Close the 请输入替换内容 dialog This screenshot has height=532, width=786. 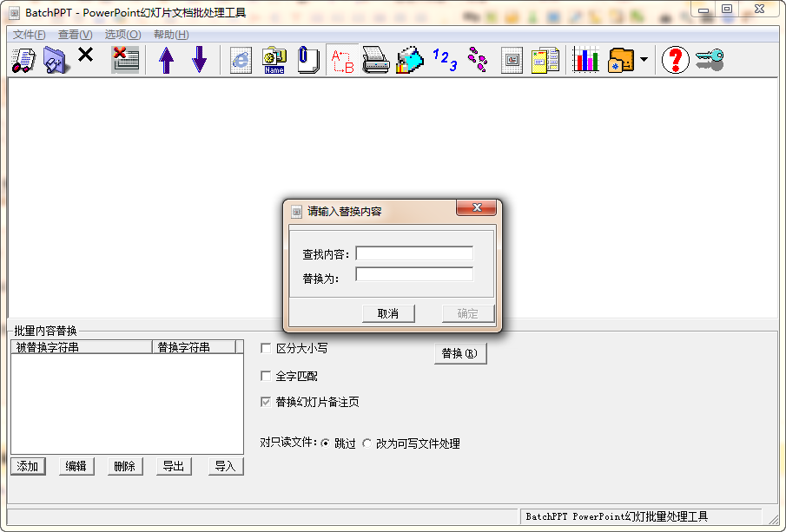click(477, 207)
